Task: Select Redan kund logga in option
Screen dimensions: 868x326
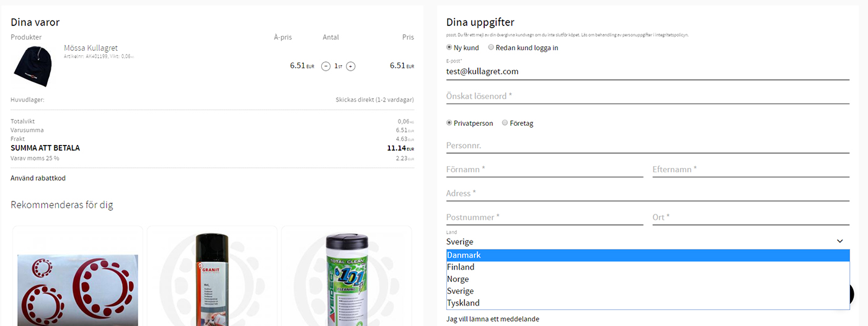Action: coord(491,48)
